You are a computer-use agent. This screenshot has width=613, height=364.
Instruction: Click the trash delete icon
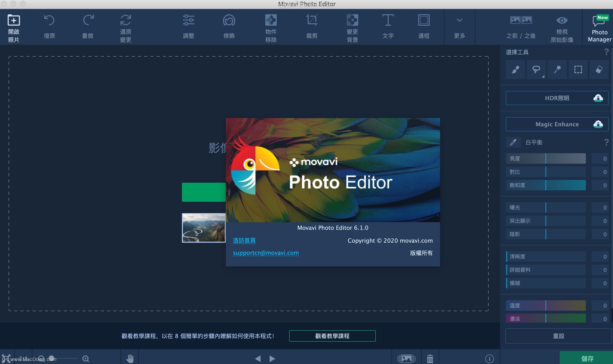click(x=430, y=359)
